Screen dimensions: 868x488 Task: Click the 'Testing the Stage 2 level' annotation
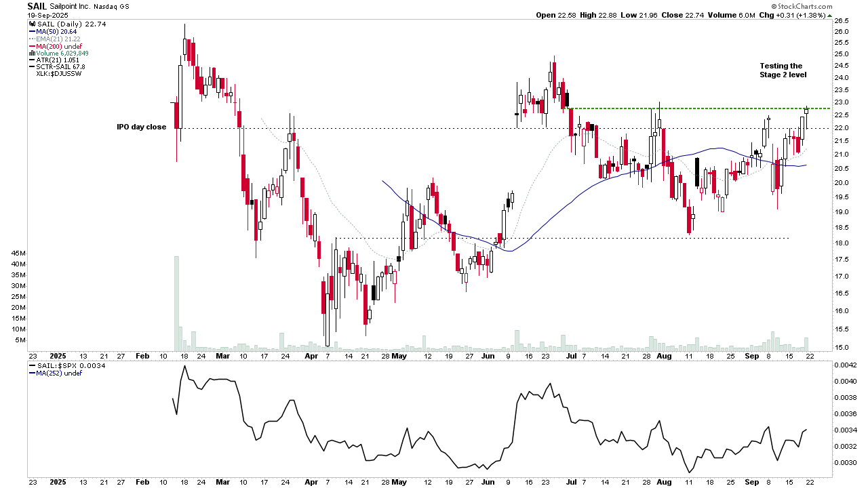pos(783,70)
